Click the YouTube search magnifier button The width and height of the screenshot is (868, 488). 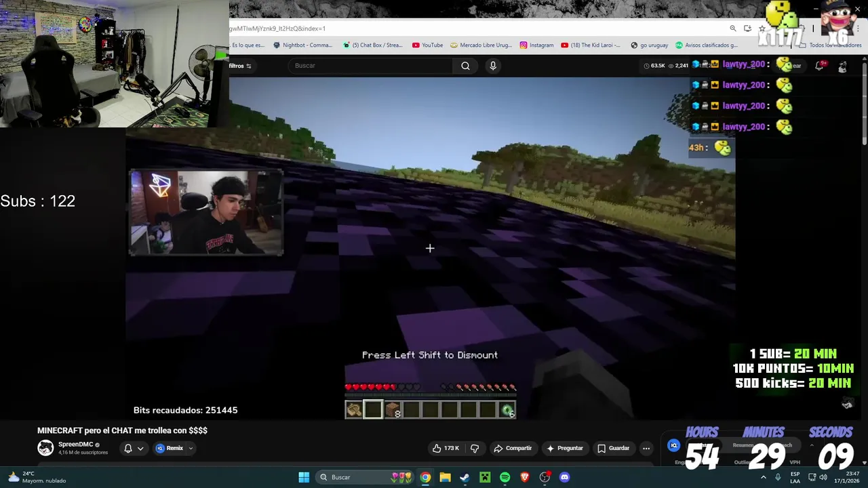click(x=465, y=66)
